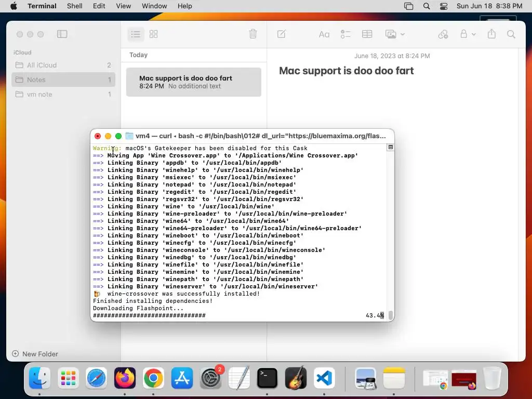532x399 pixels.
Task: Click the 43.4% progress value
Action: [375, 315]
